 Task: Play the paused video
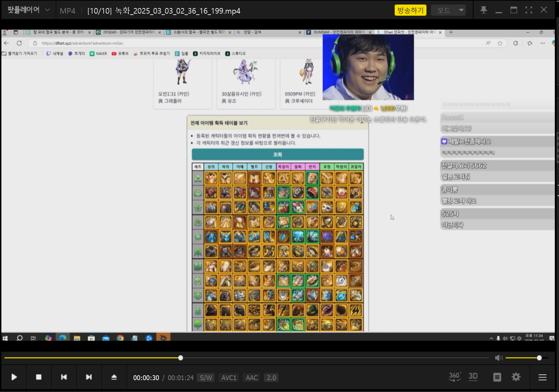click(x=14, y=377)
